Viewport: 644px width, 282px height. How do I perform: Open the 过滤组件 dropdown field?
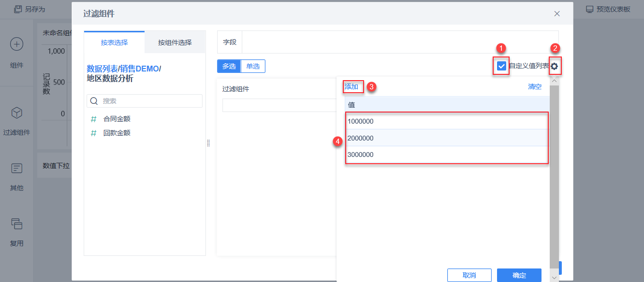(x=279, y=105)
